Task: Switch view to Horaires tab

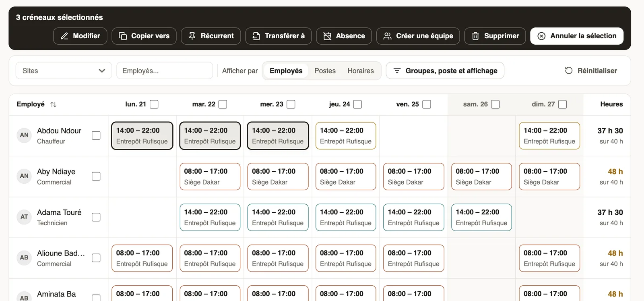Action: (x=361, y=71)
